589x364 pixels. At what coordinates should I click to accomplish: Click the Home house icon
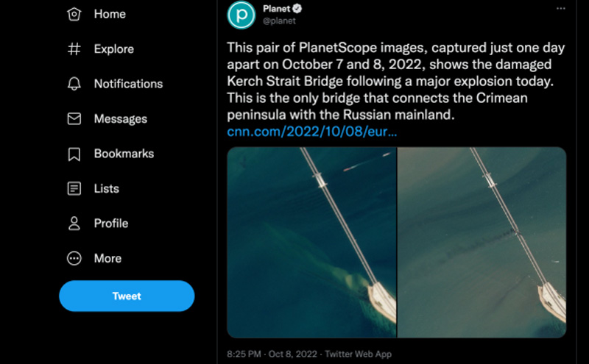[74, 14]
